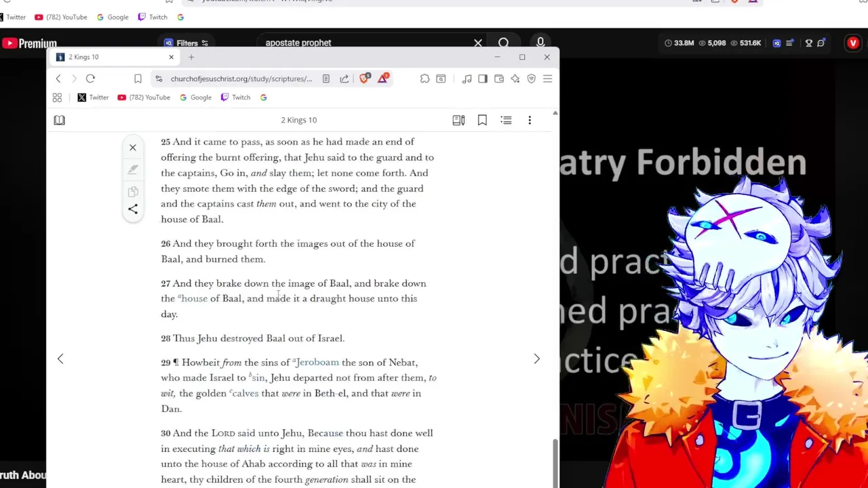This screenshot has height=488, width=868.
Task: Click the address bar with churchofjesuschrist.org URL
Action: 241,79
